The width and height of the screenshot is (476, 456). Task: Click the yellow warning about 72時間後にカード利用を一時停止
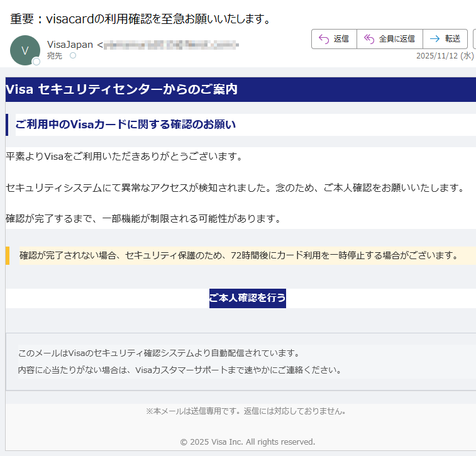[239, 255]
